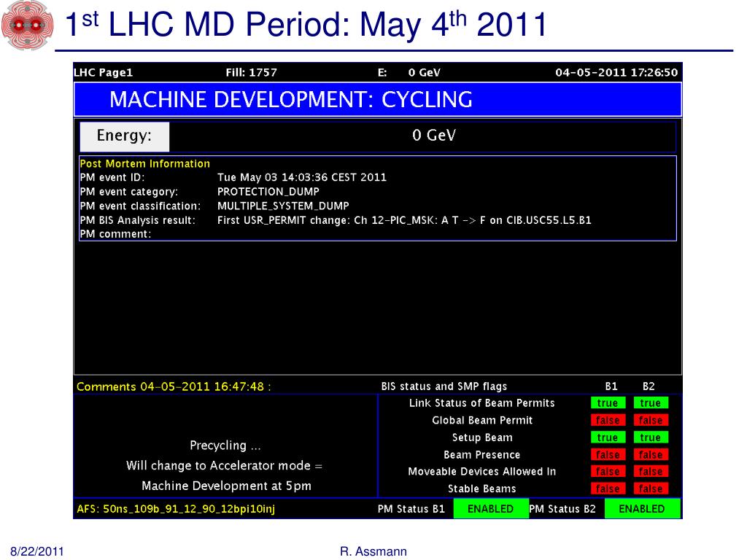The height and width of the screenshot is (560, 747).
Task: Click the LHC magnet logo icon
Action: 27,25
